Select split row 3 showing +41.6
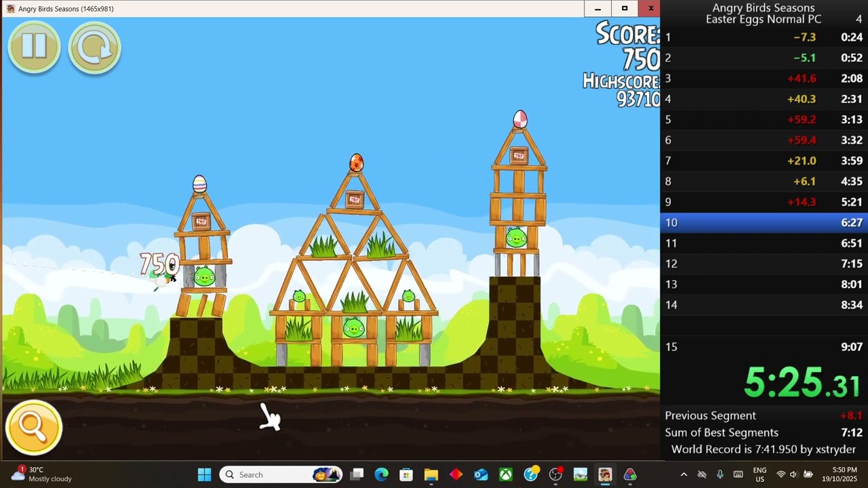 (x=764, y=79)
